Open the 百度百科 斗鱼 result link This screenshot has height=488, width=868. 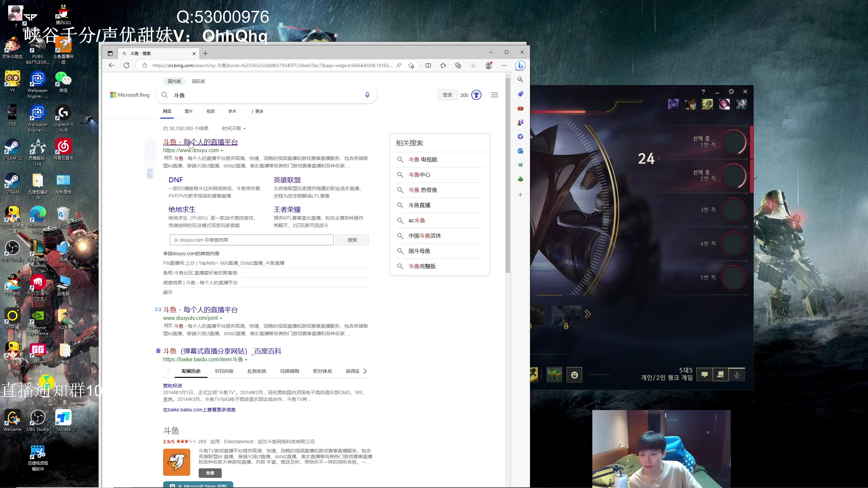tap(222, 351)
